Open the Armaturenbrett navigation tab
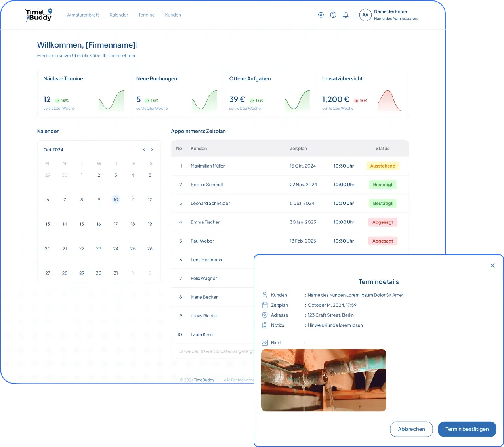This screenshot has width=504, height=447. point(83,15)
